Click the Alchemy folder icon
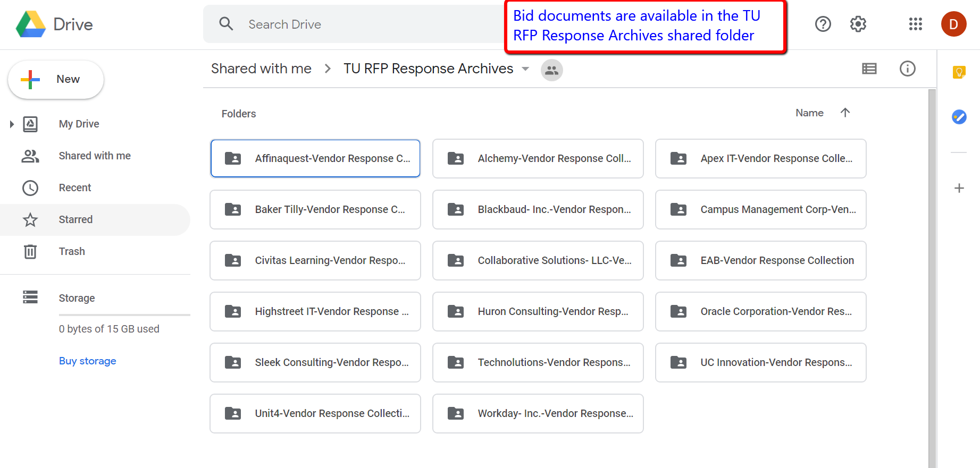 (456, 158)
